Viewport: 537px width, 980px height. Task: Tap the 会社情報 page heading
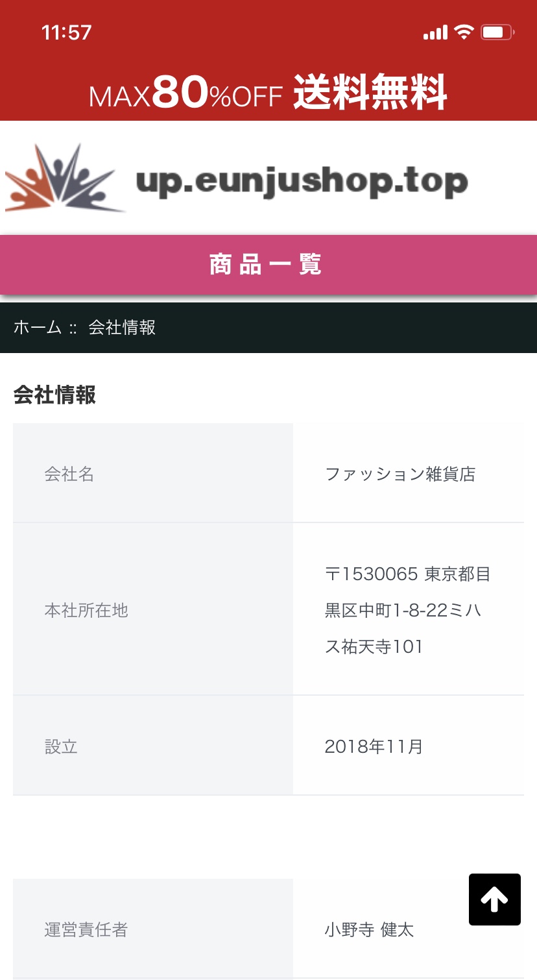[x=54, y=395]
